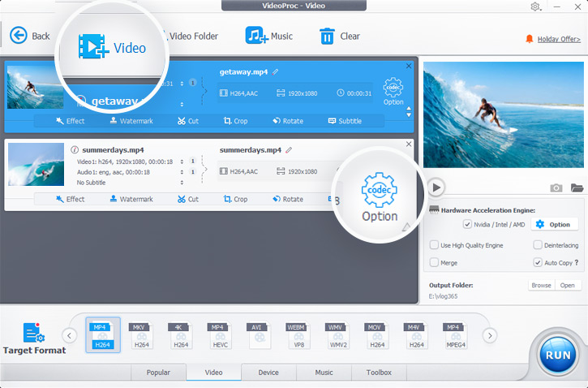
Task: Show previous formats with left arrow
Action: click(70, 335)
